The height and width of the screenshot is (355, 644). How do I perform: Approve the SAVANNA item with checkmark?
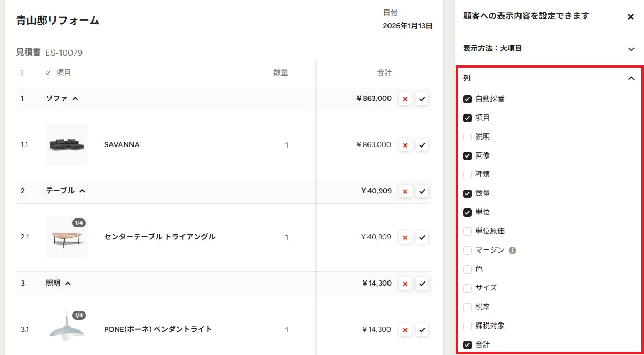(422, 145)
